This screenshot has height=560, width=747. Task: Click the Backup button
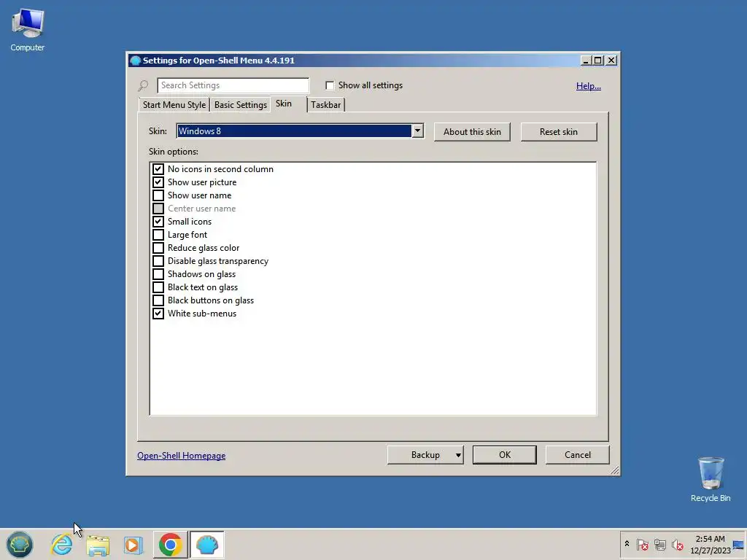click(x=425, y=455)
